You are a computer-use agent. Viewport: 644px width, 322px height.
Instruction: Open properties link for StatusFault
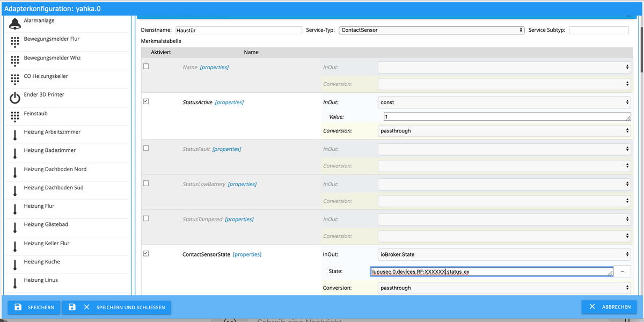pyautogui.click(x=226, y=149)
